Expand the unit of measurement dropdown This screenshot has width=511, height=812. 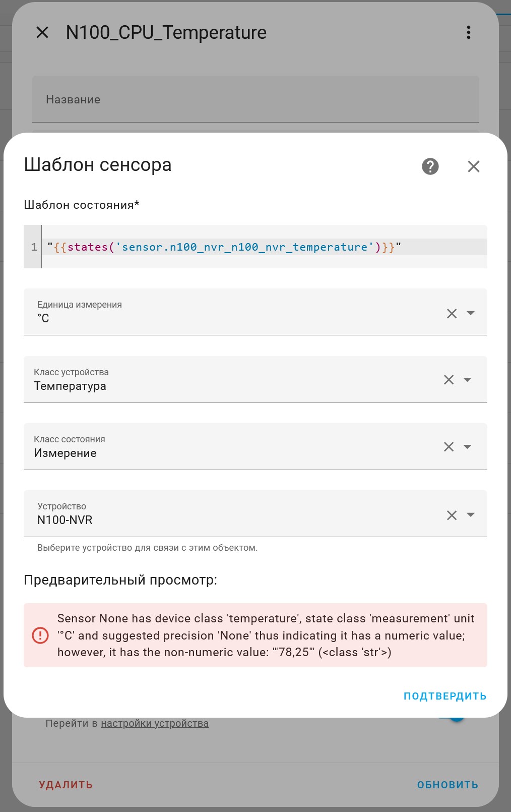click(x=471, y=313)
